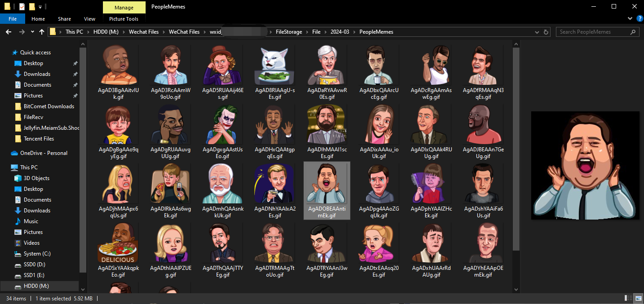This screenshot has width=644, height=304.
Task: Open the recent locations dropdown arrow
Action: tap(32, 32)
